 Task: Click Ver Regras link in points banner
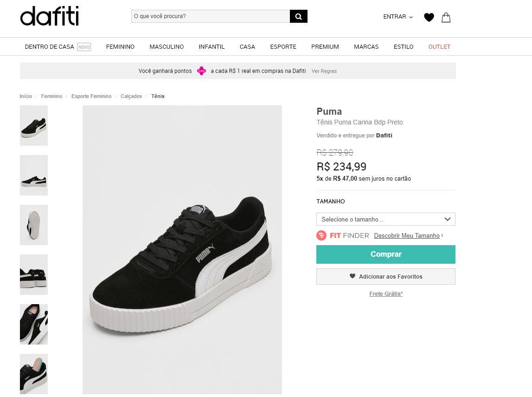(x=324, y=72)
